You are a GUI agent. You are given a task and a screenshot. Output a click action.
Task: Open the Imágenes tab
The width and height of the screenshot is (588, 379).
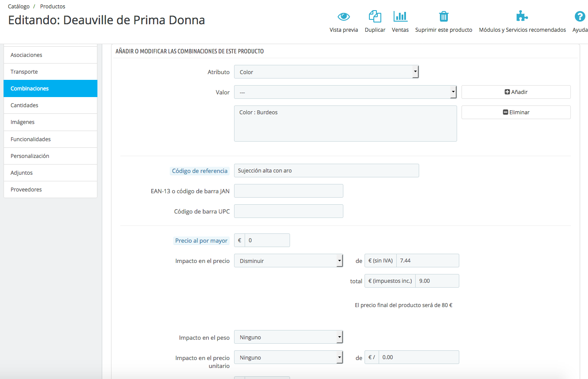click(50, 122)
